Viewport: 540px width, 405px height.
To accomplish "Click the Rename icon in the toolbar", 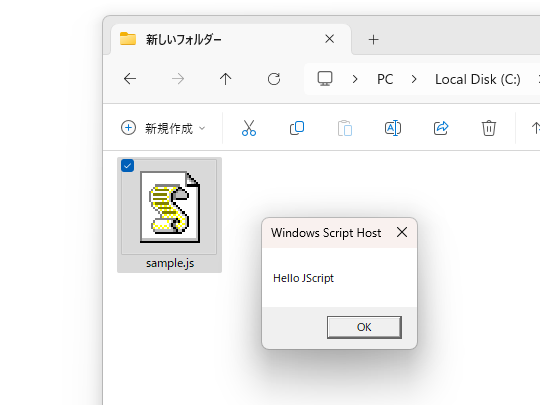I will [393, 128].
